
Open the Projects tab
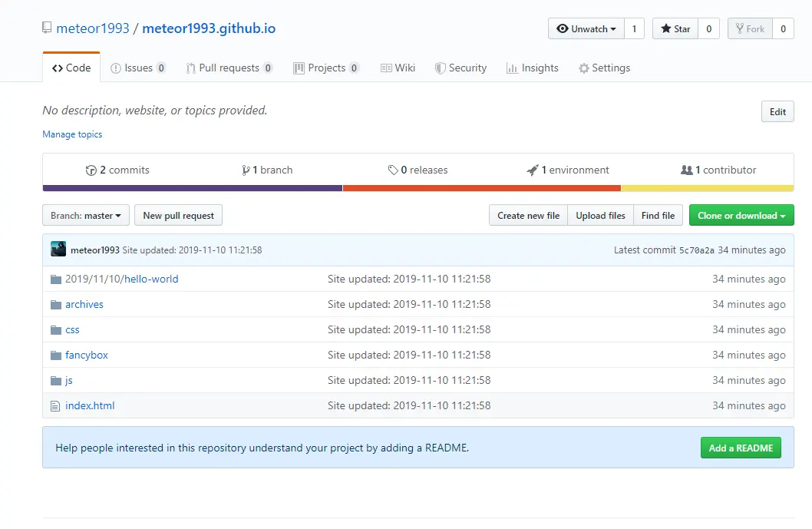(x=325, y=68)
